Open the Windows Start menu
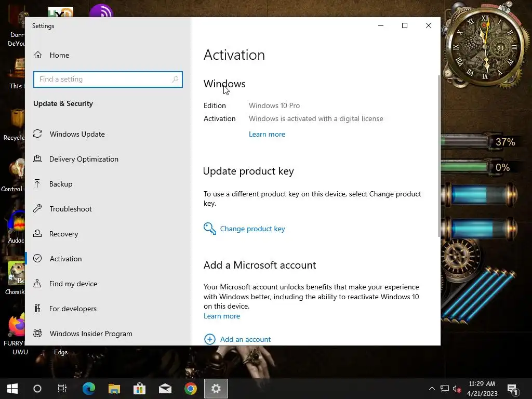The width and height of the screenshot is (532, 399). (x=12, y=389)
